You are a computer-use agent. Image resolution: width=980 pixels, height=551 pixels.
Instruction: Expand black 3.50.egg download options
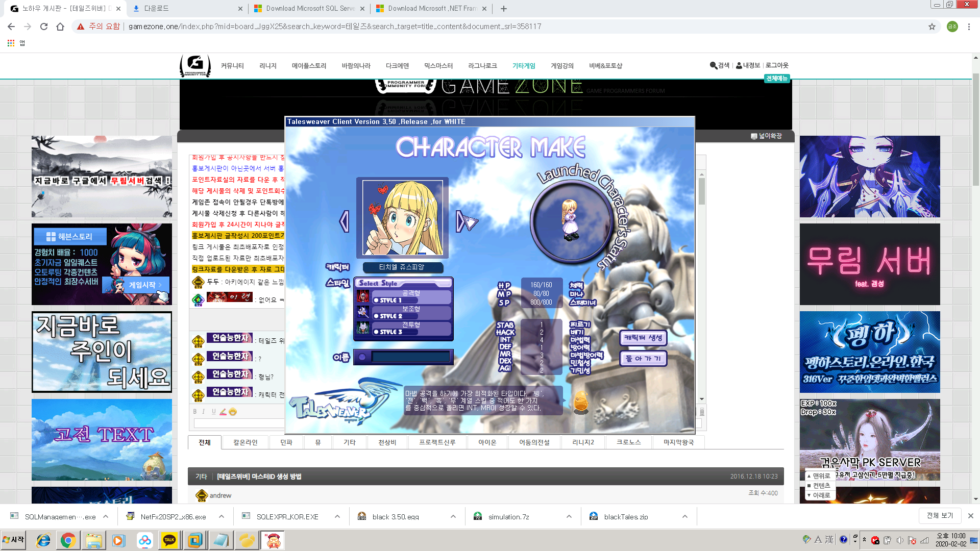point(453,517)
